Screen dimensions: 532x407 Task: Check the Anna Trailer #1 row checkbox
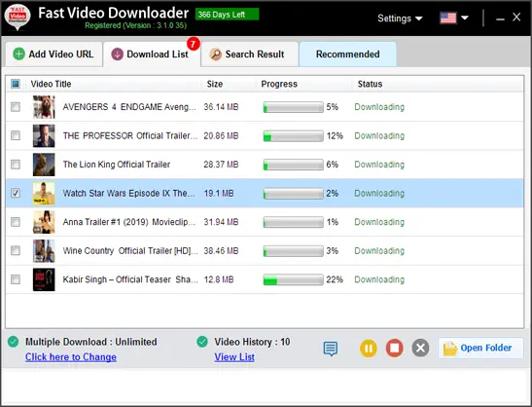tap(16, 222)
